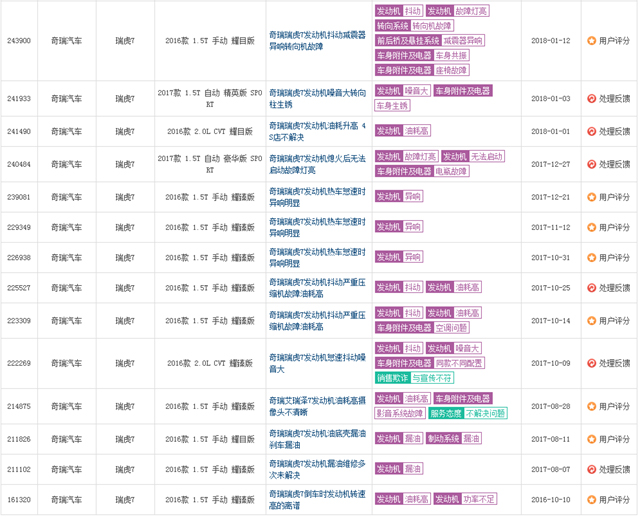The height and width of the screenshot is (517, 640).
Task: Click the 车身附件及电器 座椅故障 tag
Action: coord(422,70)
